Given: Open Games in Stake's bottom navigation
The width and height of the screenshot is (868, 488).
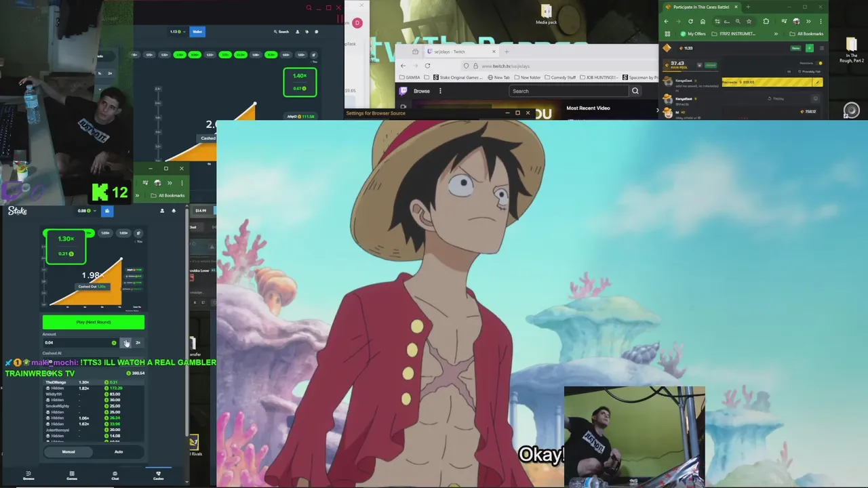Looking at the screenshot, I should (72, 475).
